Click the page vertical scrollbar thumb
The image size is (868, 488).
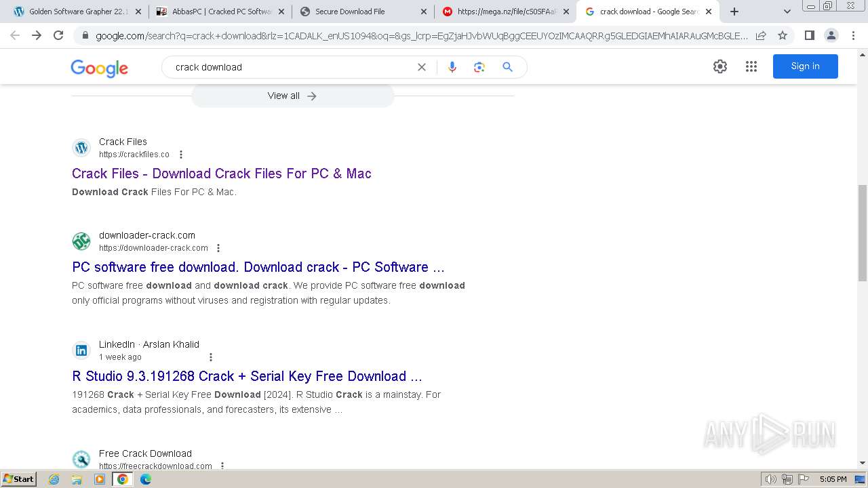click(862, 232)
